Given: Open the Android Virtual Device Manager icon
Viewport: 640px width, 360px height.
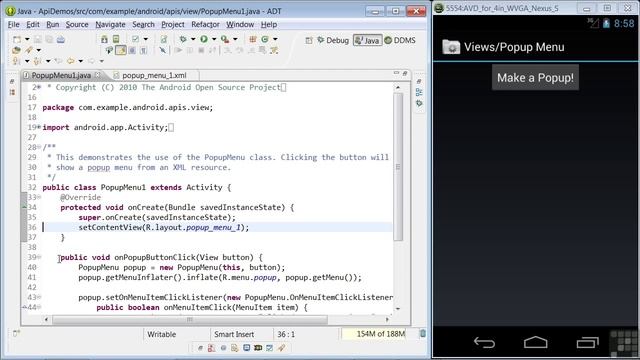Looking at the screenshot, I should coord(116,39).
